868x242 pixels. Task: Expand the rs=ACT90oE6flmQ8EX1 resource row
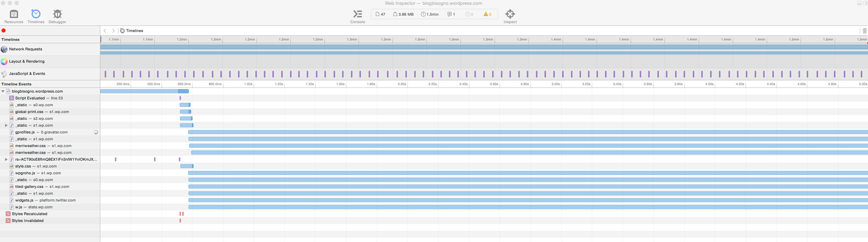click(6, 159)
